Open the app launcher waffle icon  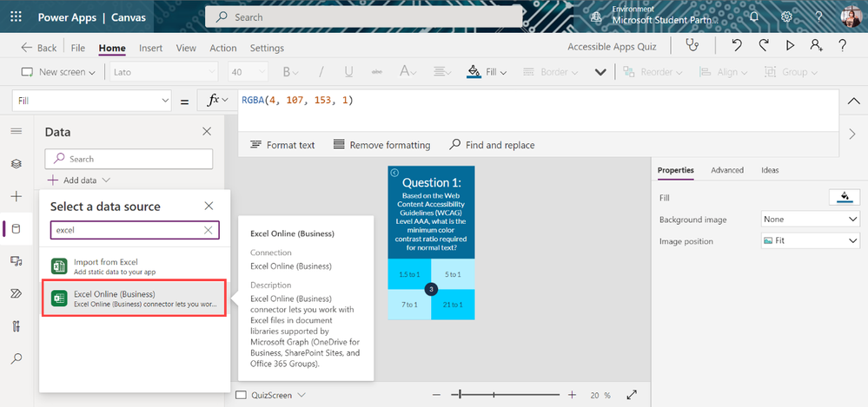[x=16, y=16]
